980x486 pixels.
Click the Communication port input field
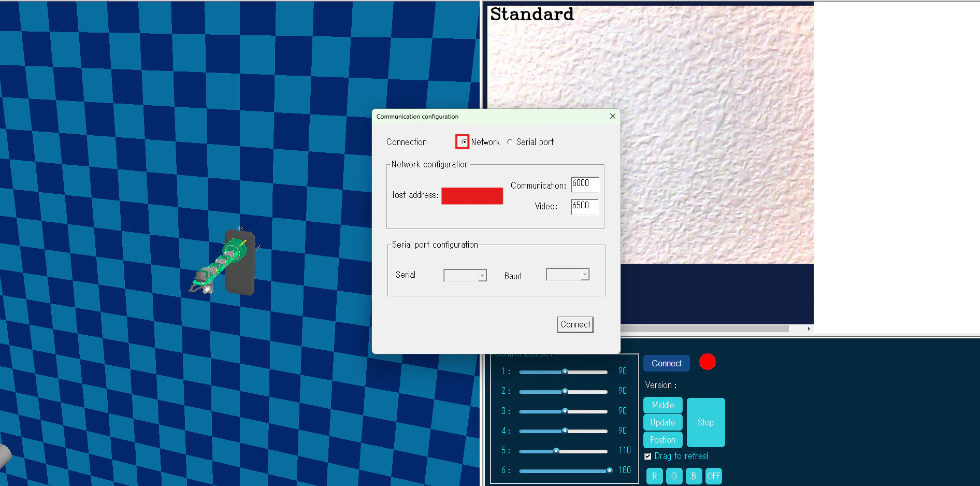(x=585, y=184)
